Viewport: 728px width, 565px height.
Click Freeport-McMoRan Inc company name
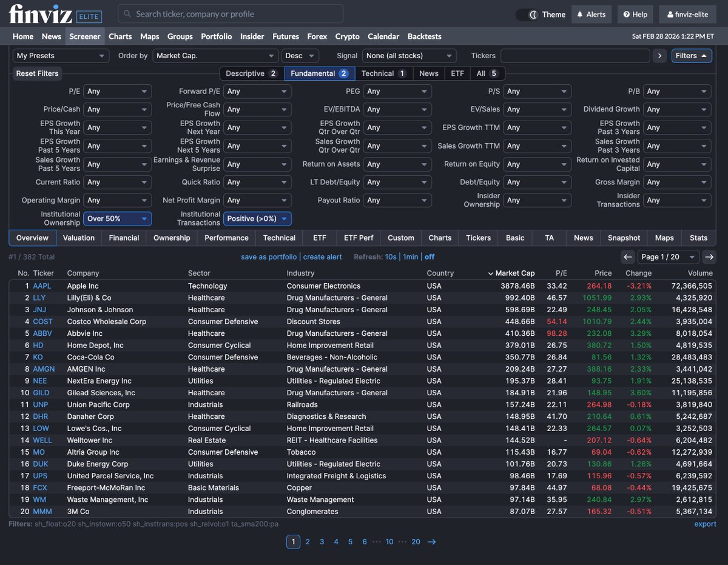106,488
